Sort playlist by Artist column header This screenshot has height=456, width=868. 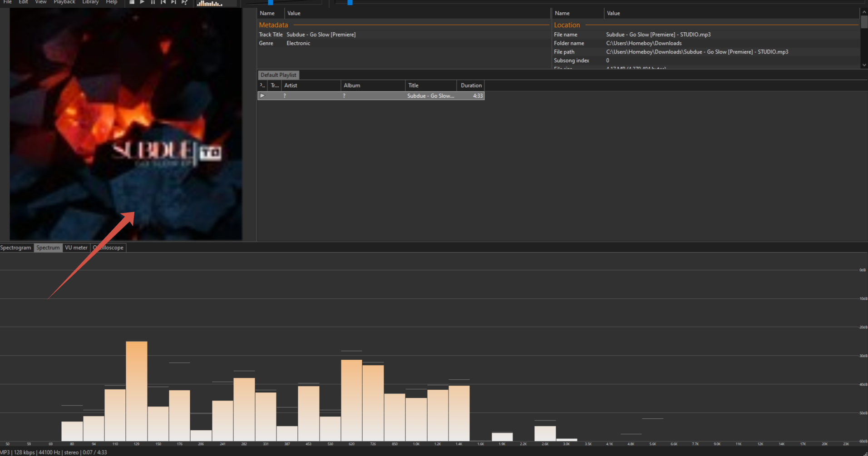tap(311, 85)
